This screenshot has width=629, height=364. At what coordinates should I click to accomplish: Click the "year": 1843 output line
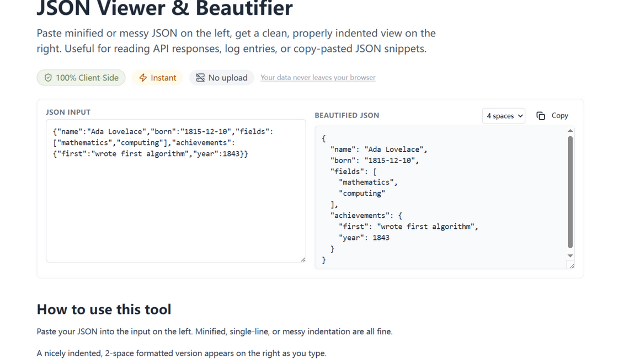pos(364,238)
